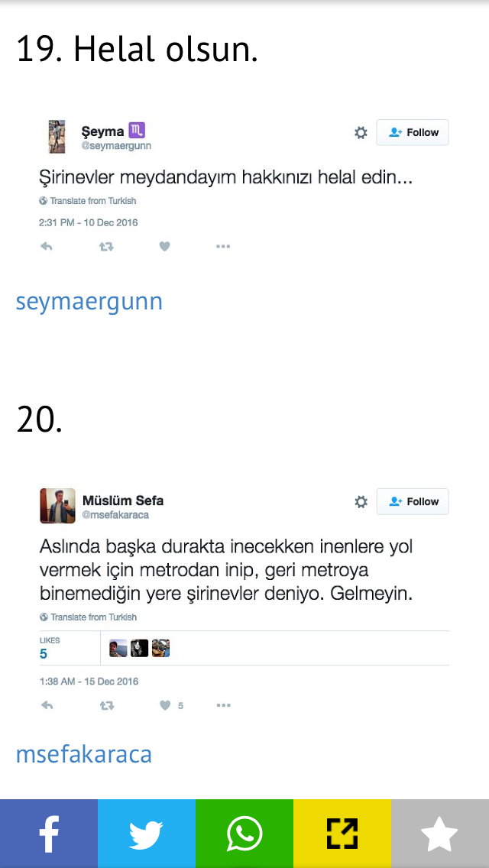Open Müslüm Sefa's profile picture
The width and height of the screenshot is (489, 868).
coord(57,506)
